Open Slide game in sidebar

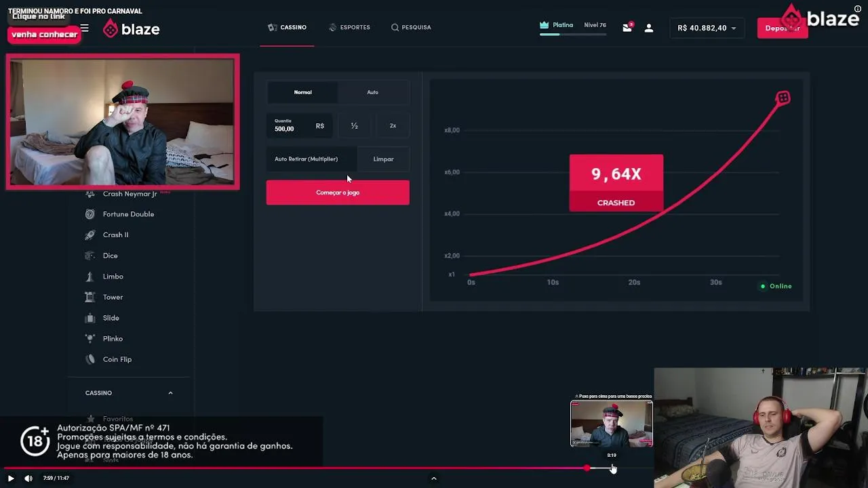coord(111,318)
